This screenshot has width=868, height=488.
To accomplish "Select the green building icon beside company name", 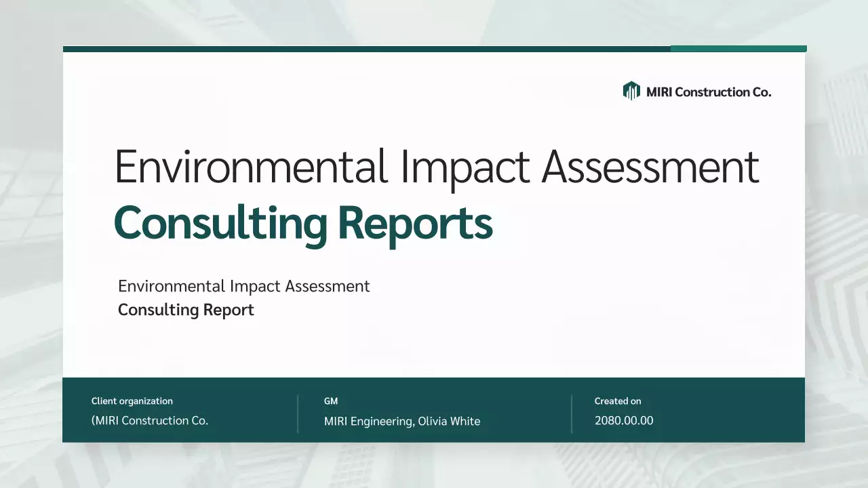I will [631, 90].
